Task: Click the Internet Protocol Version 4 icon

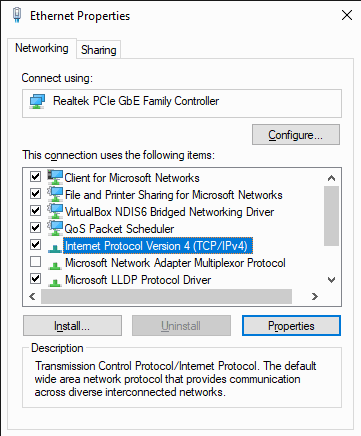Action: click(x=55, y=248)
